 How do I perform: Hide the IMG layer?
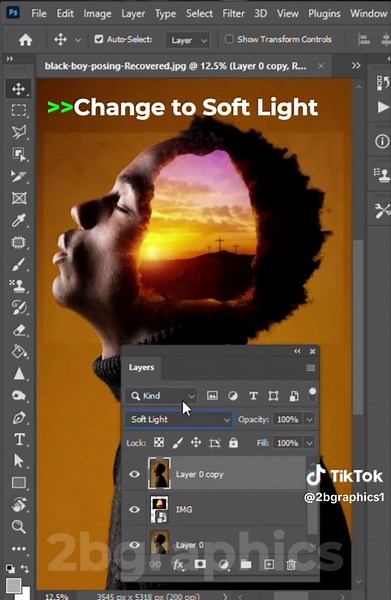click(x=134, y=509)
